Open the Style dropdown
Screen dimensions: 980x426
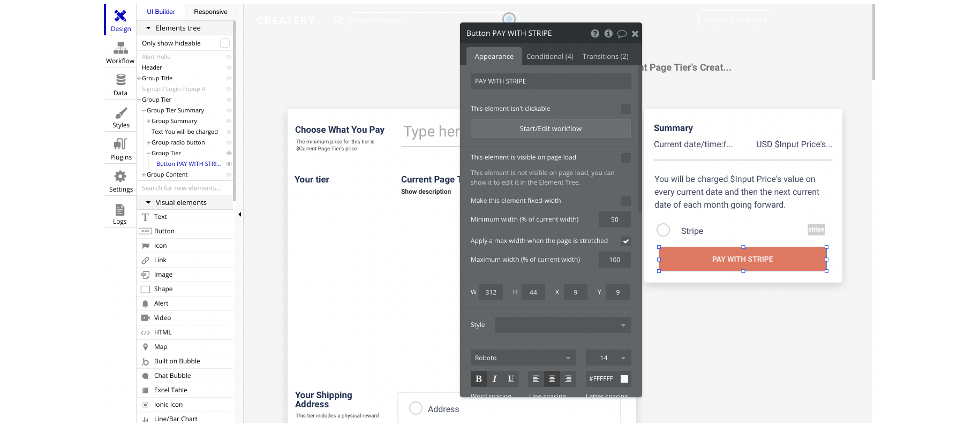563,325
